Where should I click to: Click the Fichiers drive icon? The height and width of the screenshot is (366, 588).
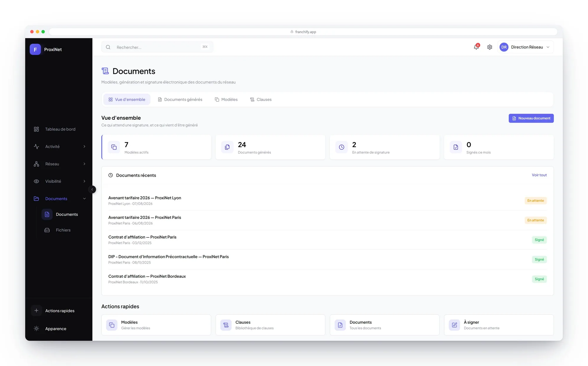(x=47, y=230)
